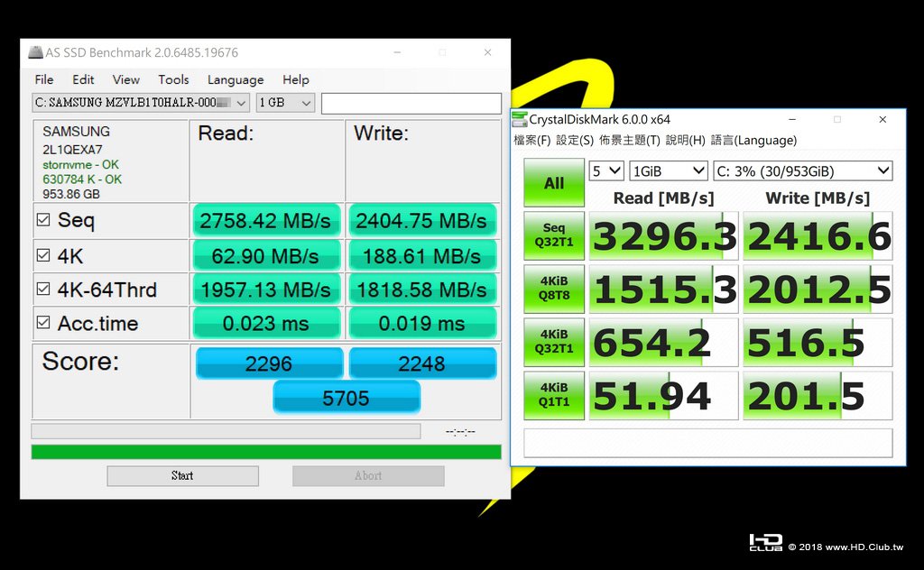Click the read score 2296
Screen dimensions: 924x570
click(269, 363)
